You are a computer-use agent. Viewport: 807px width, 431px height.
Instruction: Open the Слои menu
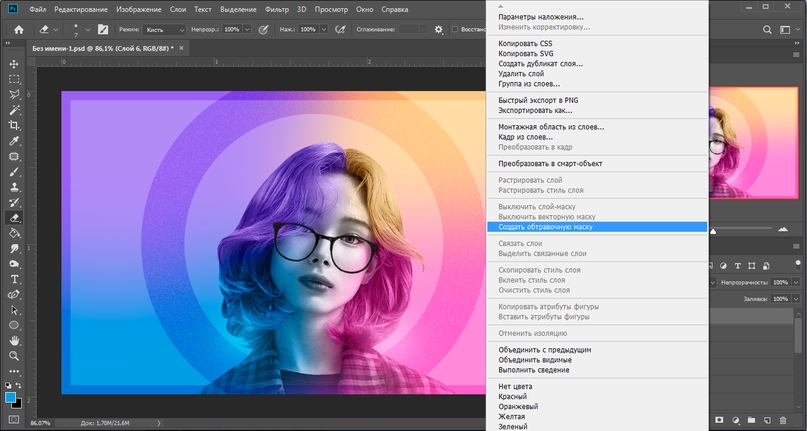tap(178, 9)
